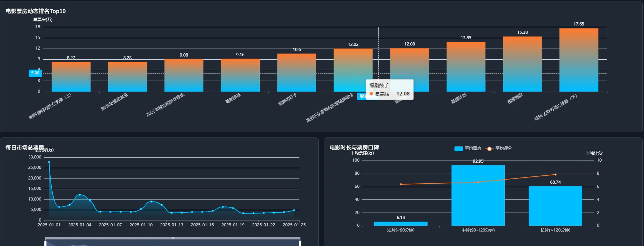
Task: Select the 完美的日子 bar labeled 10.6
Action: click(x=296, y=73)
